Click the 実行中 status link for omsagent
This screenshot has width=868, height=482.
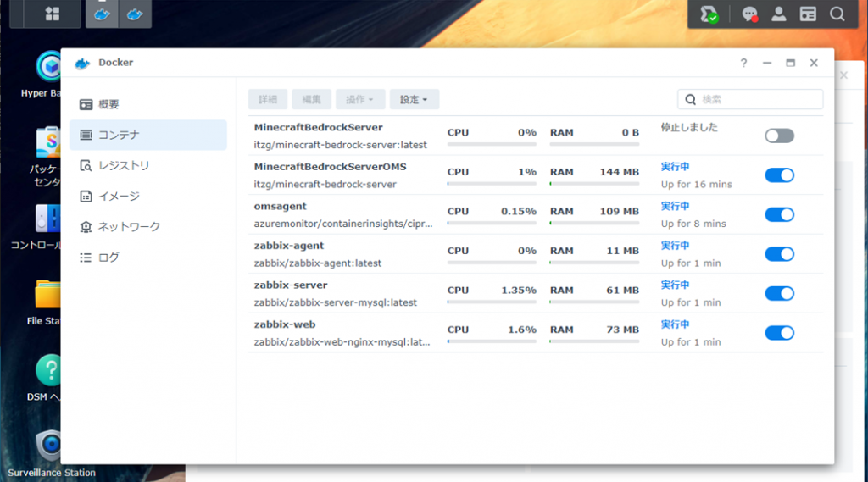click(x=675, y=206)
